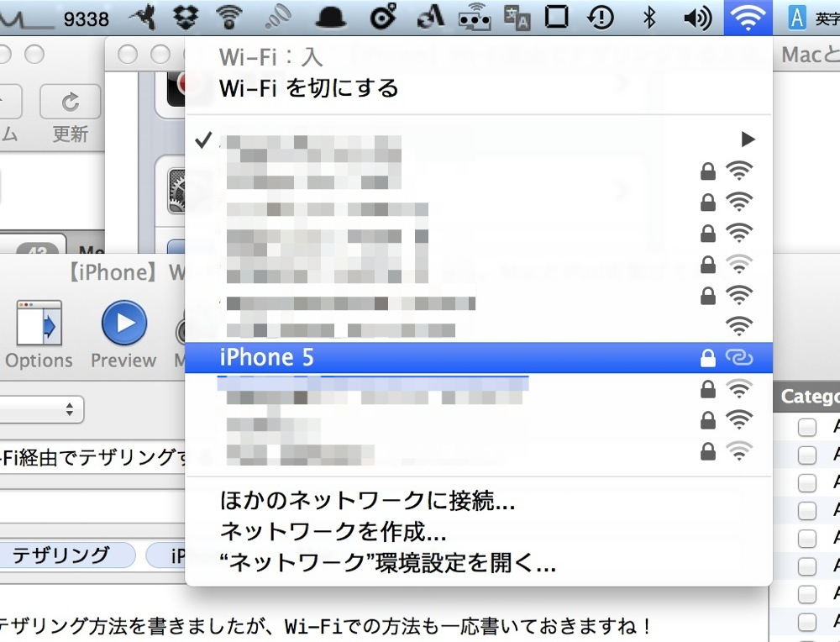Select the iPhone 5 network

[x=479, y=357]
